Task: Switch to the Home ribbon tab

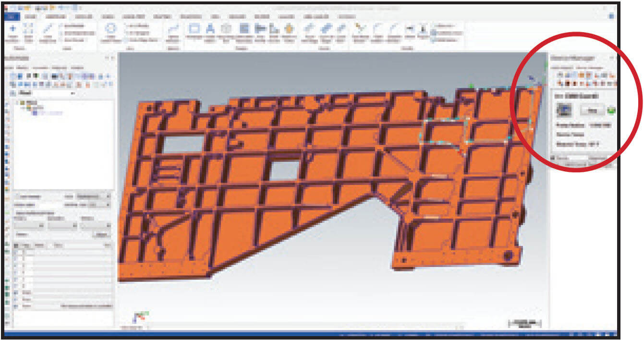Action: click(x=31, y=16)
